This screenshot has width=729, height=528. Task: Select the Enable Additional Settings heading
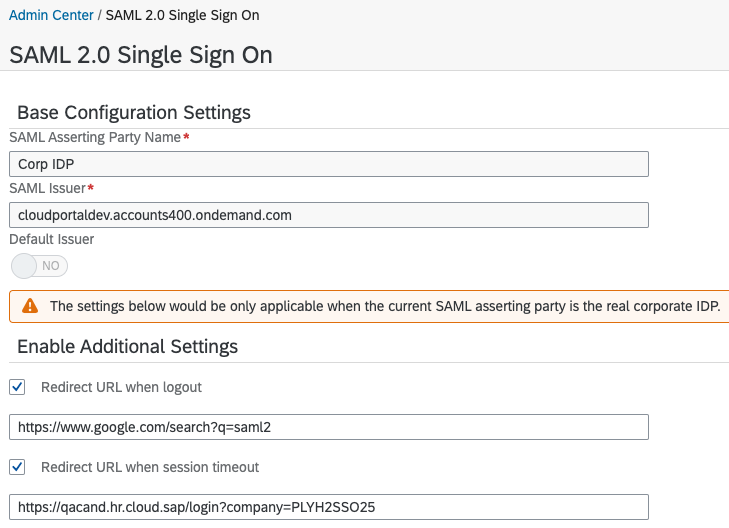pyautogui.click(x=127, y=347)
